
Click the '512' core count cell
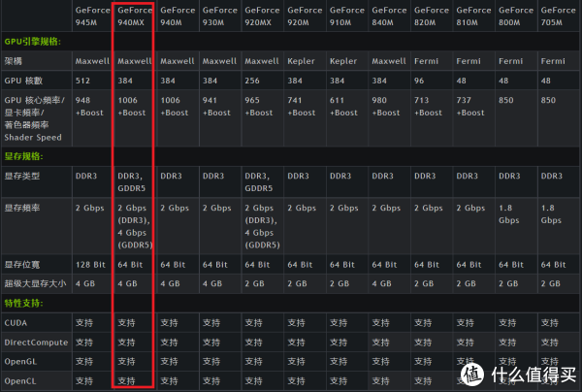click(x=82, y=81)
